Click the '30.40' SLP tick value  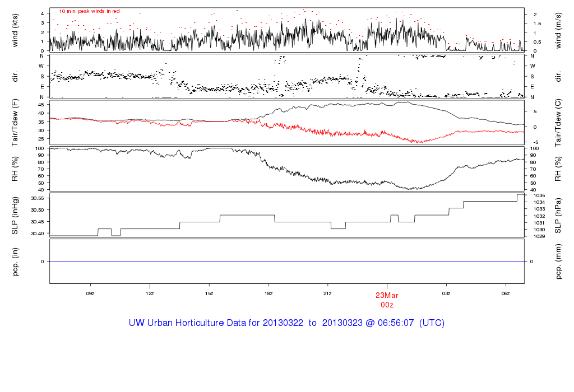tap(38, 234)
